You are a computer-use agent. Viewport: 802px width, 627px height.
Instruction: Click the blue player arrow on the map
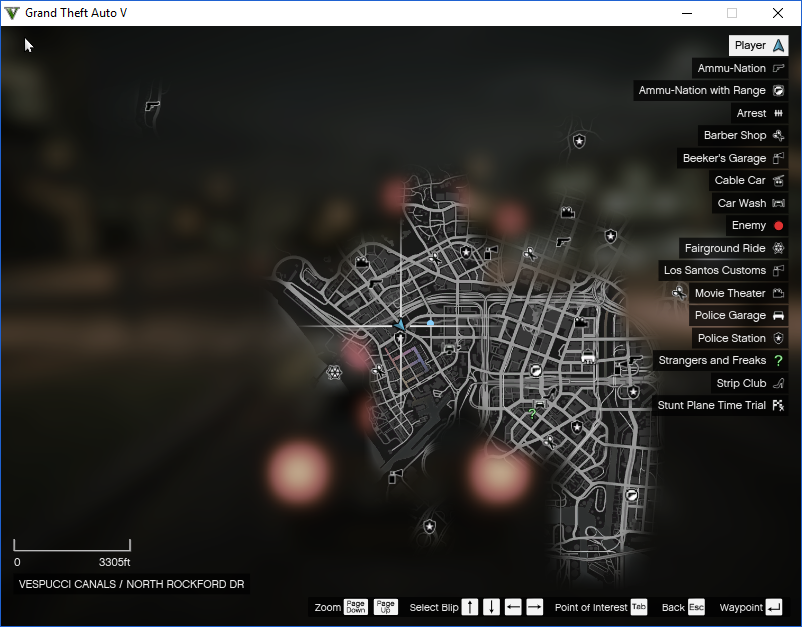pyautogui.click(x=400, y=325)
